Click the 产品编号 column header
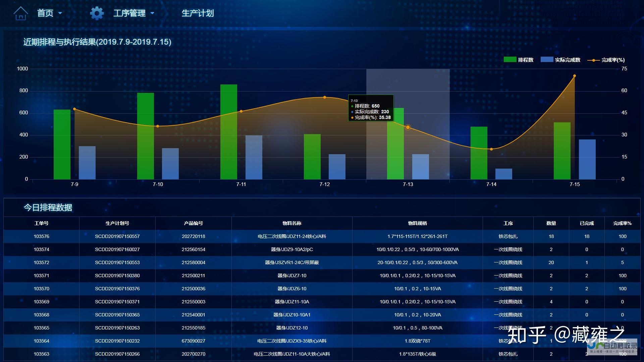The width and height of the screenshot is (644, 362). coord(194,223)
